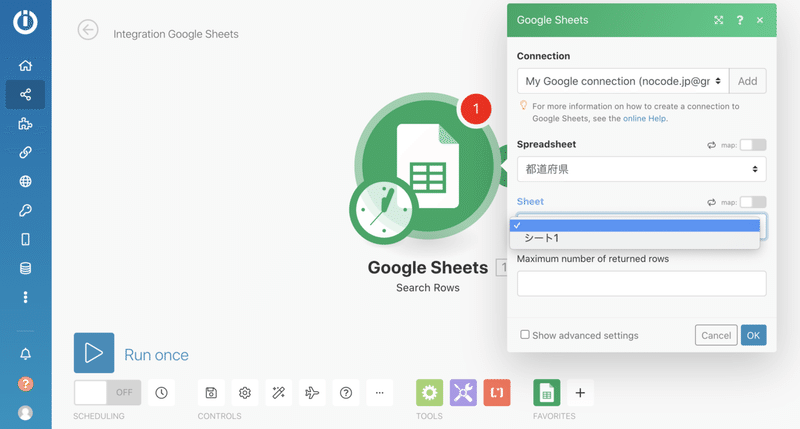800x429 pixels.
Task: Open Google Sheets favorite icon
Action: tap(546, 392)
